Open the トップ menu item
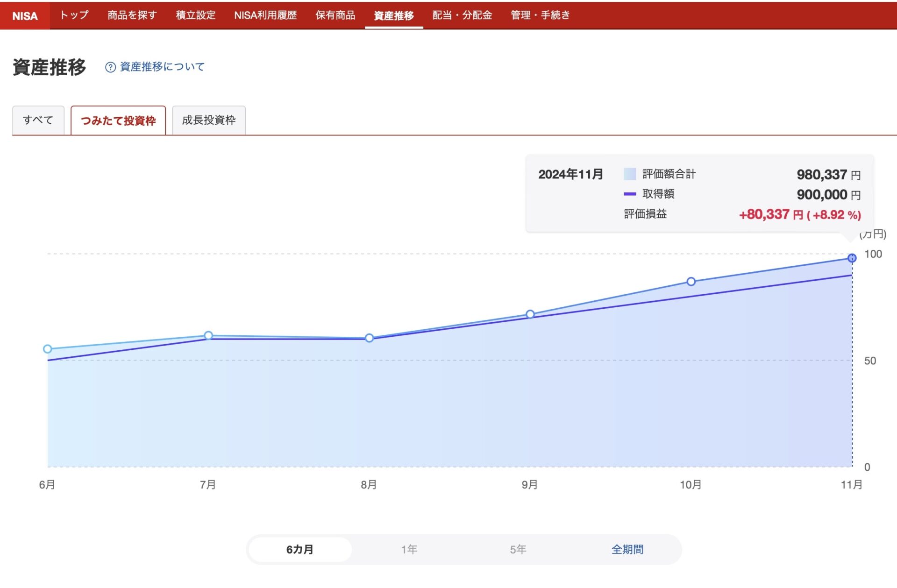897x588 pixels. pos(74,15)
